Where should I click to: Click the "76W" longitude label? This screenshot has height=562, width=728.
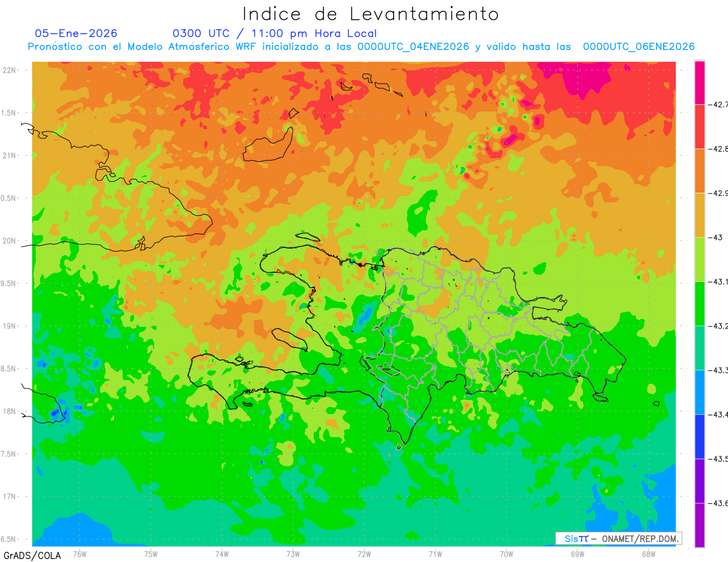coord(79,554)
